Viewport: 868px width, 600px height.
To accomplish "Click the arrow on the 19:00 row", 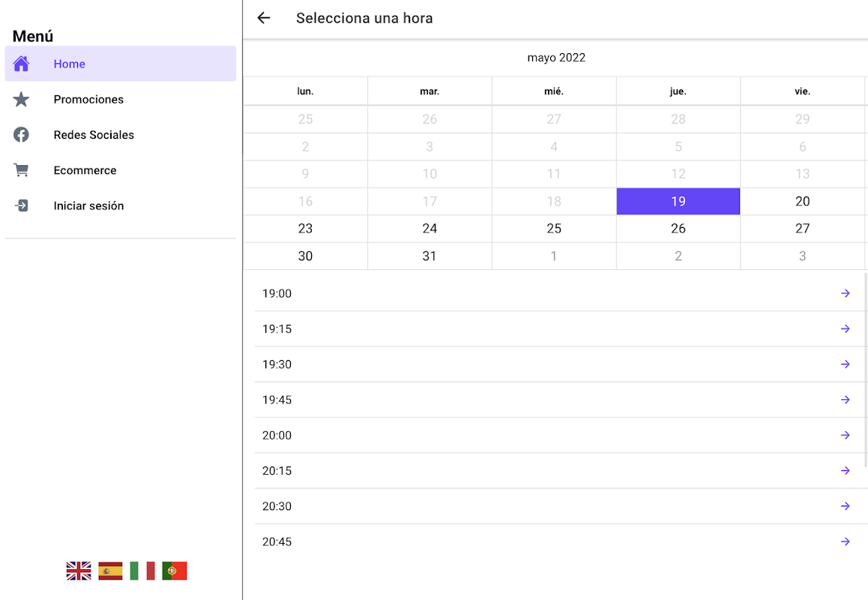I will tap(846, 293).
